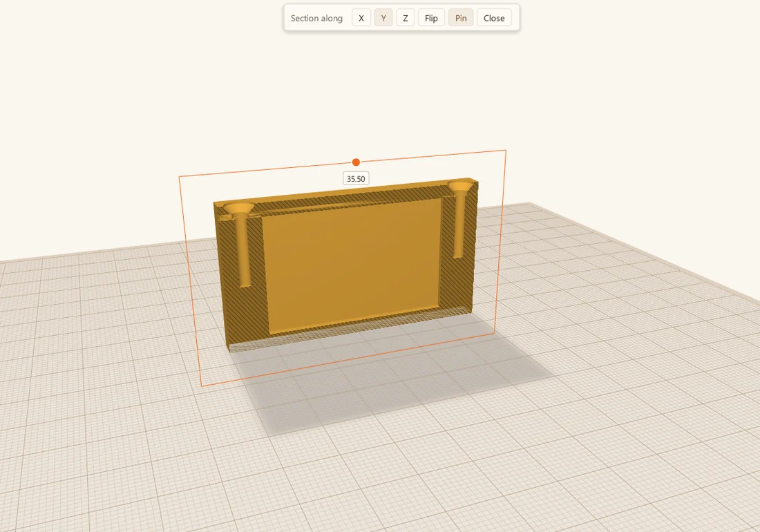
Task: Close the section toolbar
Action: (x=494, y=18)
